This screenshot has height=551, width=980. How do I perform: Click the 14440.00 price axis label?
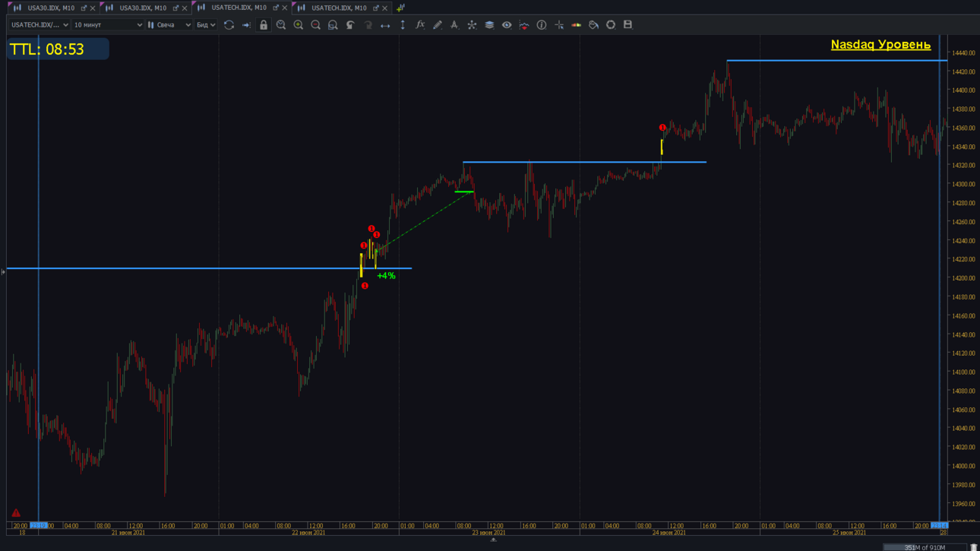pos(963,53)
